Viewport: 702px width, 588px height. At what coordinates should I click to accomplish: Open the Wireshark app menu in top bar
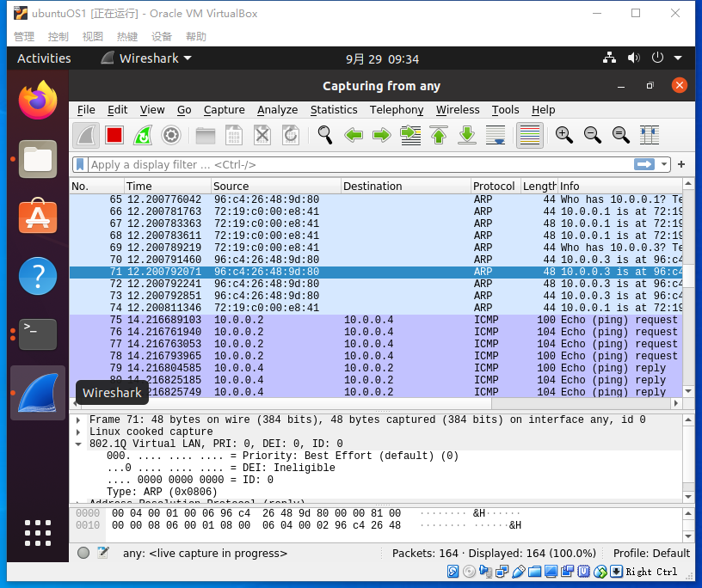[x=146, y=58]
